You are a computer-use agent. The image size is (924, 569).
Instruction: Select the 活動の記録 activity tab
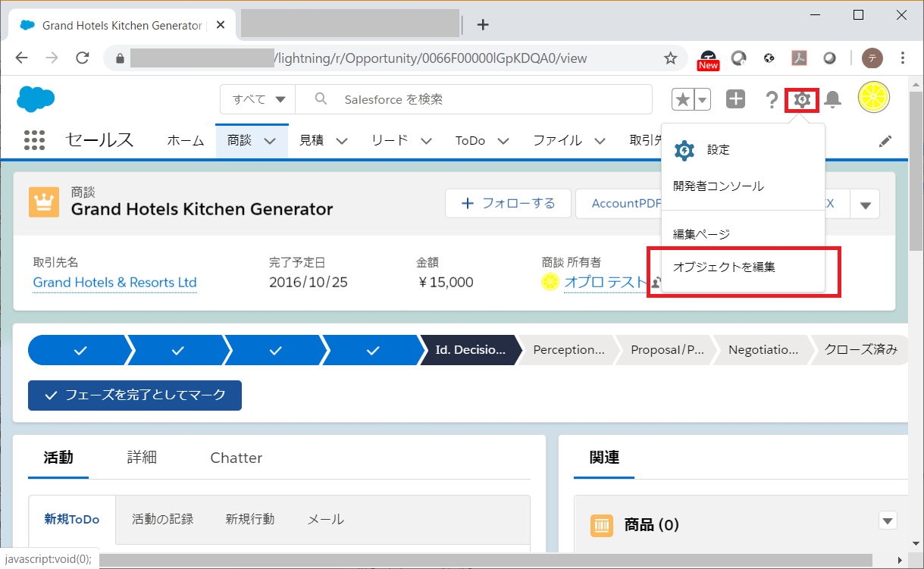163,519
